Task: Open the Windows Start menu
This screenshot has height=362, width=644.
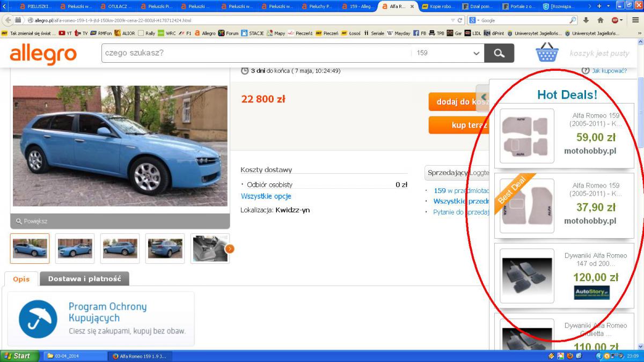Action: (x=20, y=356)
